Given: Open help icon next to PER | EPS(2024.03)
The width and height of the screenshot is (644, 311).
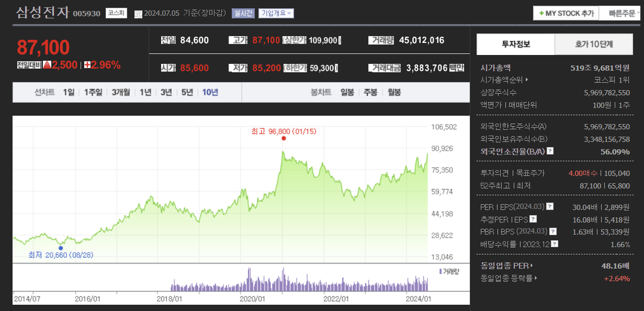Looking at the screenshot, I should (549, 207).
